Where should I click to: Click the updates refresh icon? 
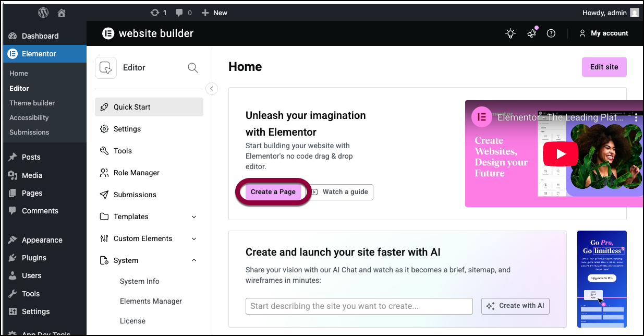pos(154,13)
